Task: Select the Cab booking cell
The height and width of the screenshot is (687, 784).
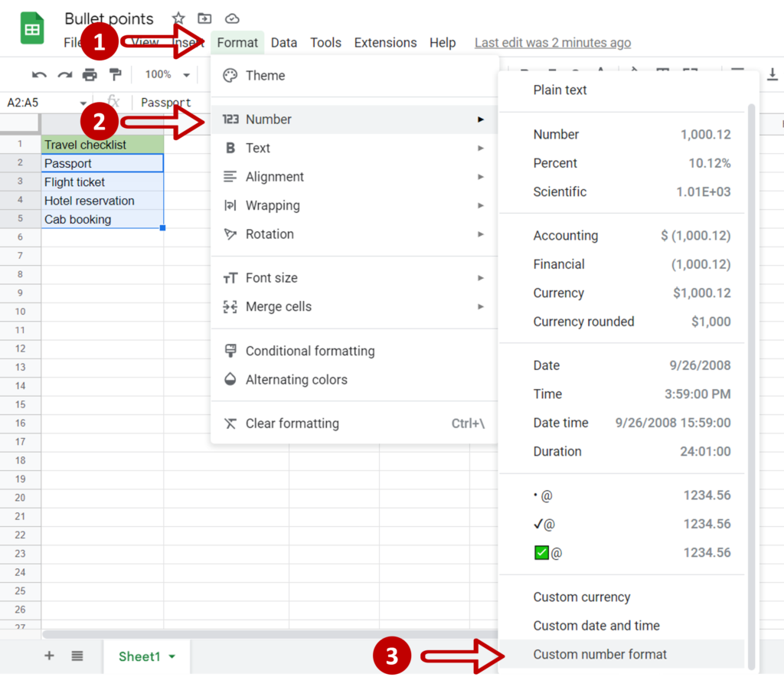Action: 103,220
